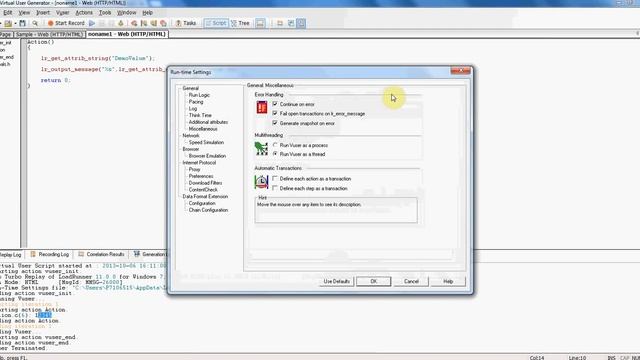Select Run Vuser as a thread

[275, 154]
